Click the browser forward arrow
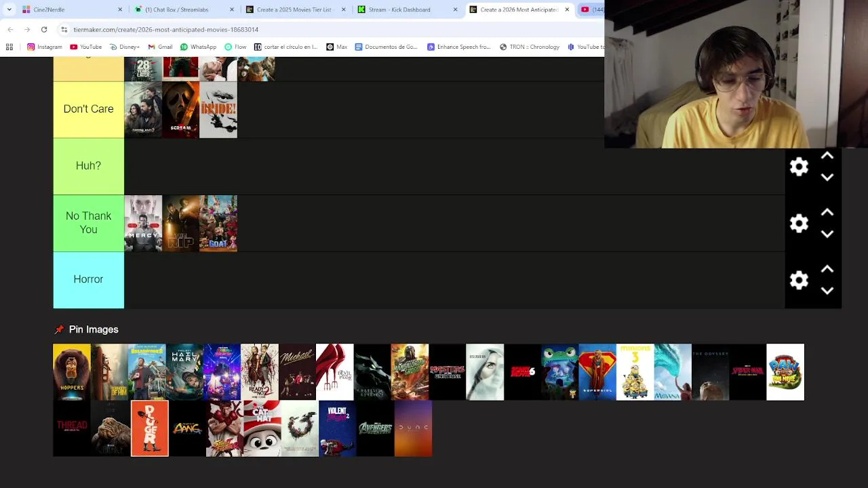The width and height of the screenshot is (868, 488). pos(26,30)
